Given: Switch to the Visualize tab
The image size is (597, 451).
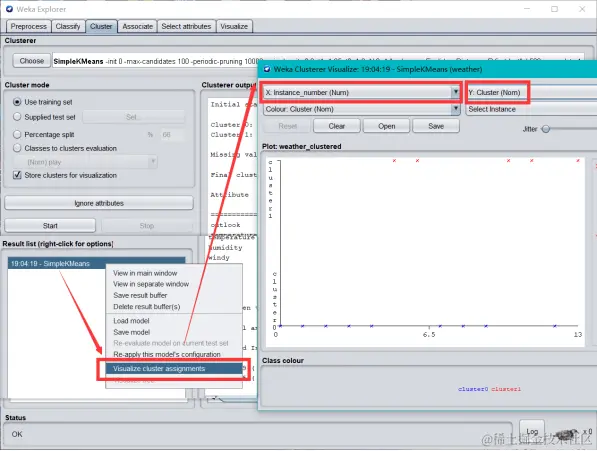Looking at the screenshot, I should point(234,26).
